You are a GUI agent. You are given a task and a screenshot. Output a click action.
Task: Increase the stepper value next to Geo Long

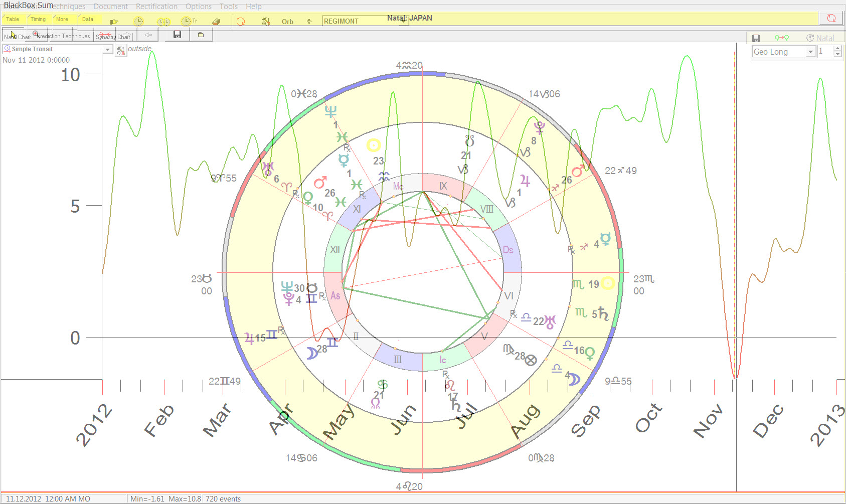click(x=837, y=49)
